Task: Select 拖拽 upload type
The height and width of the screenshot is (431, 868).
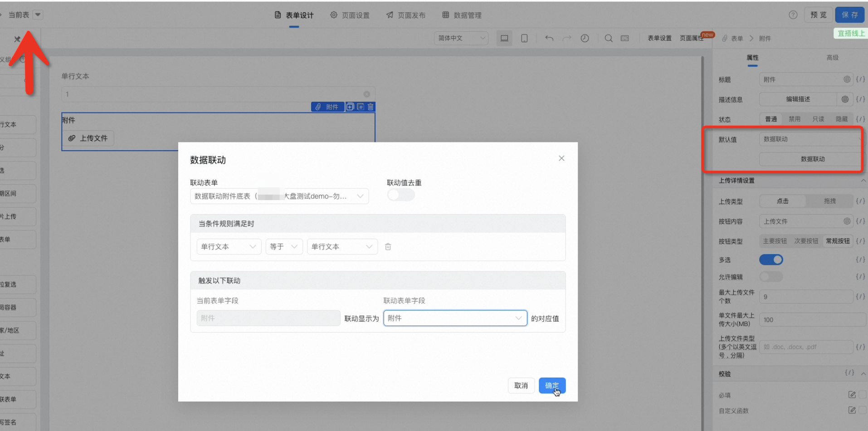Action: [x=829, y=201]
